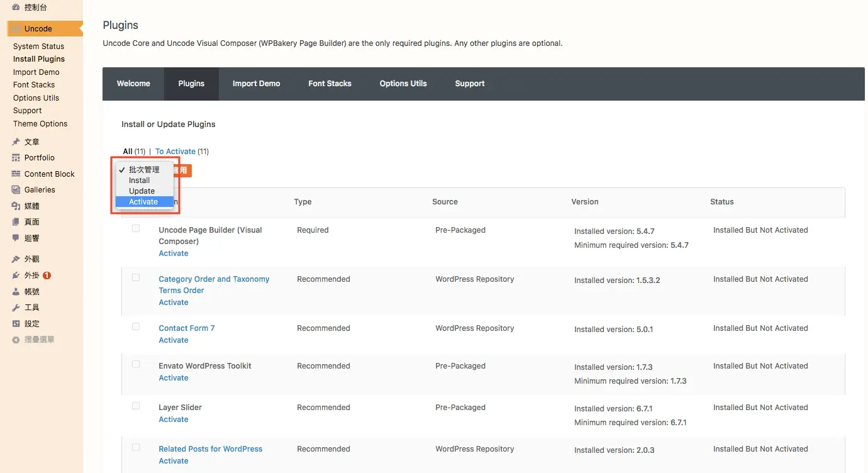Click the Content Block icon
The height and width of the screenshot is (473, 868).
[x=16, y=174]
